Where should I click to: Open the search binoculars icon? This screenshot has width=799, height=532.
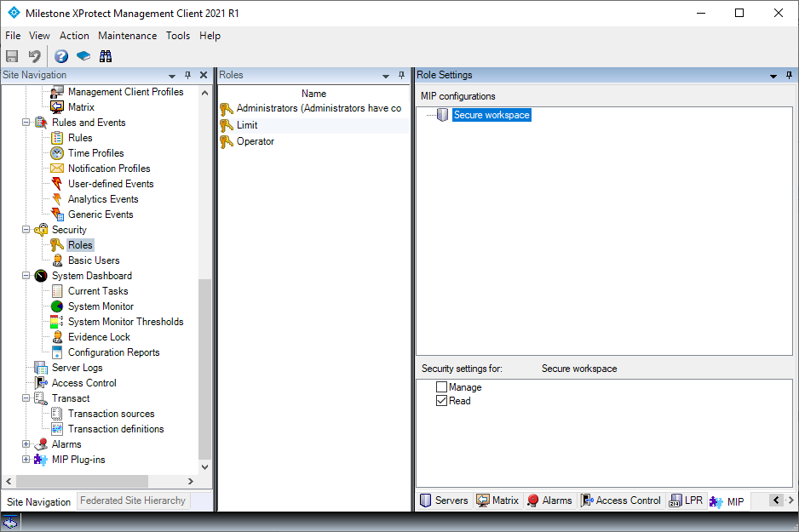coord(105,55)
